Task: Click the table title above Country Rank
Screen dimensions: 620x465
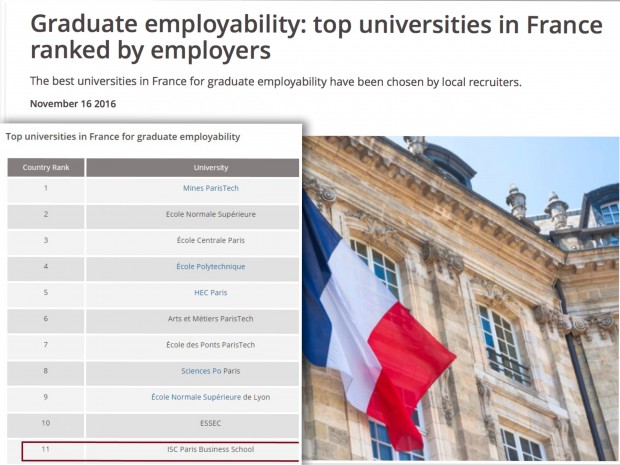Action: [122, 136]
